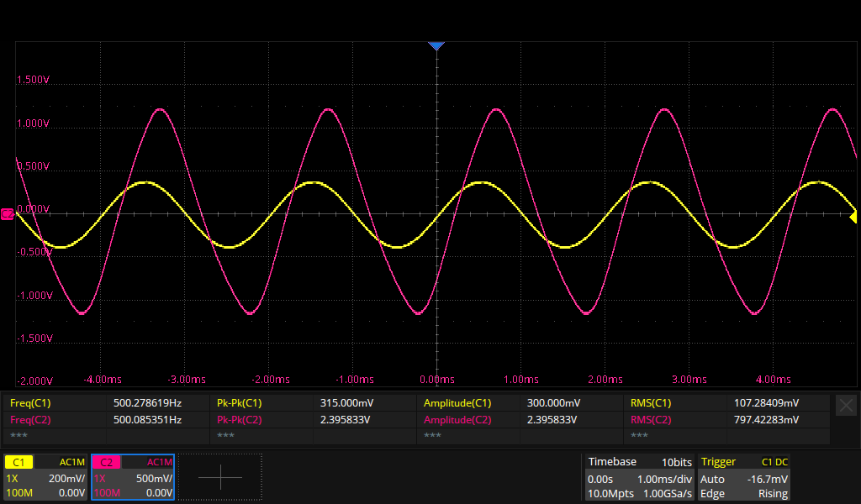Open the Timebase settings box

click(640, 477)
